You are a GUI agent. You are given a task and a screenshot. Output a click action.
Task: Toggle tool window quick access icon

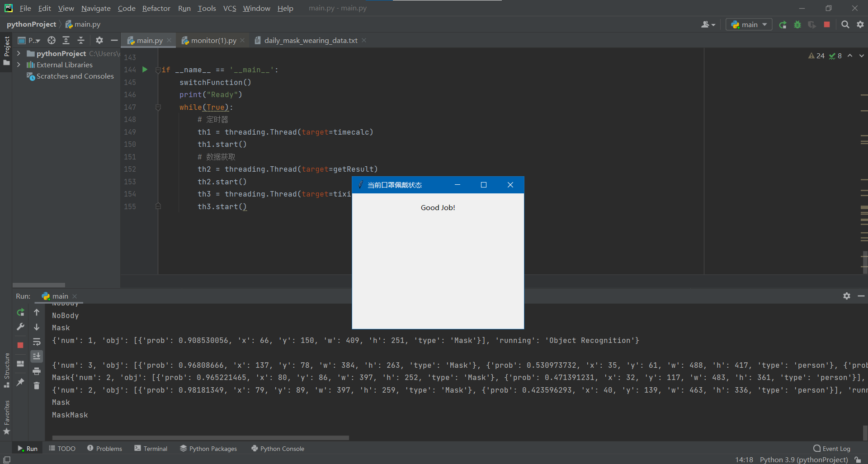(x=6, y=459)
